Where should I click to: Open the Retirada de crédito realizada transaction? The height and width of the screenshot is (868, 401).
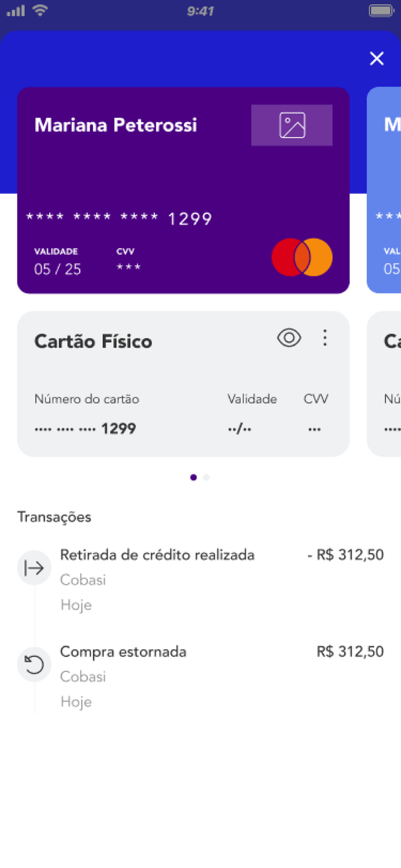click(x=157, y=554)
